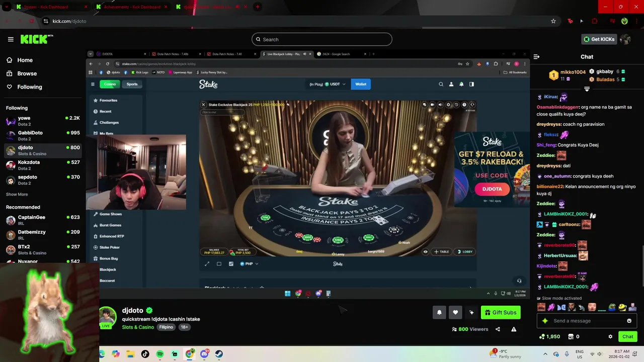Viewport: 644px width, 362px height.
Task: Open the emoji picker in the message box
Action: click(629, 321)
